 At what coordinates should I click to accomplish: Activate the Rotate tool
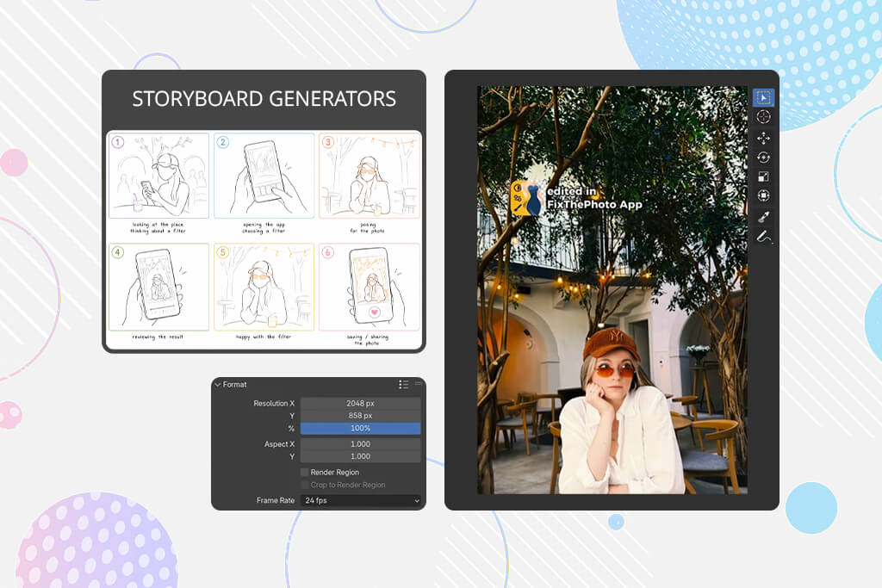pos(763,158)
